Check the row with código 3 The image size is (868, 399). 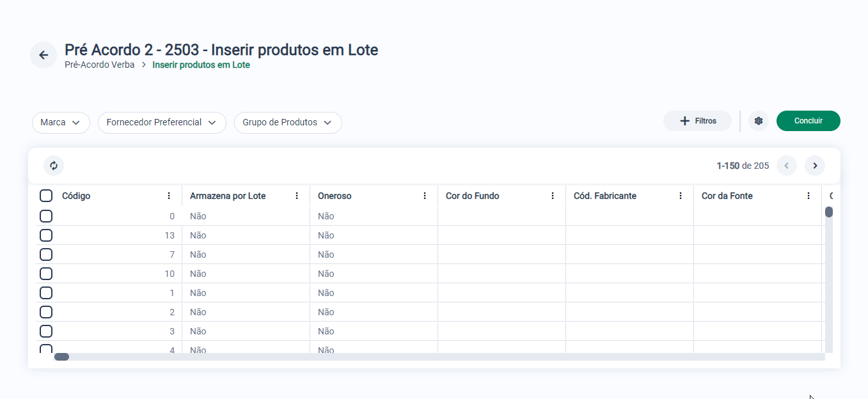46,331
